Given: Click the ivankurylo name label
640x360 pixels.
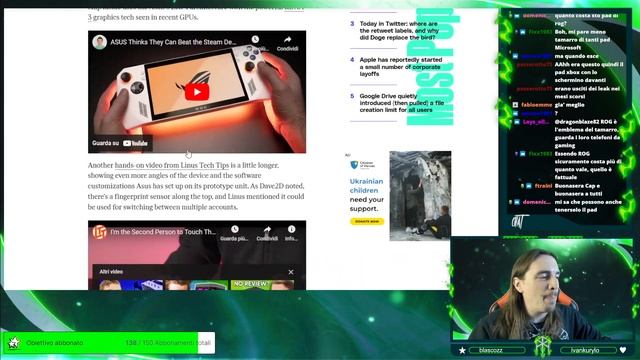Looking at the screenshot, I should [585, 350].
